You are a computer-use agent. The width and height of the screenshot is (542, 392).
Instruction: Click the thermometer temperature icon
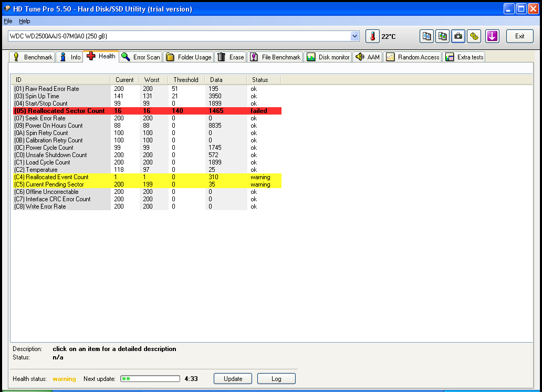(372, 36)
